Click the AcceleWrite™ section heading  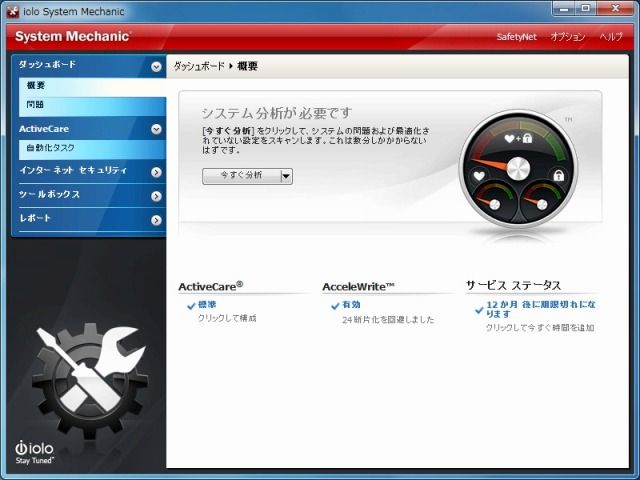point(358,287)
